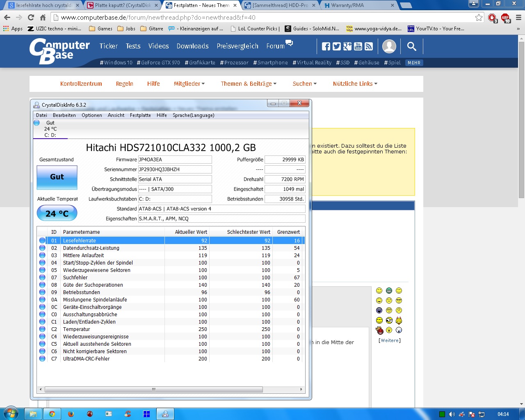Expand Themen & Beiträge dropdown

click(249, 84)
